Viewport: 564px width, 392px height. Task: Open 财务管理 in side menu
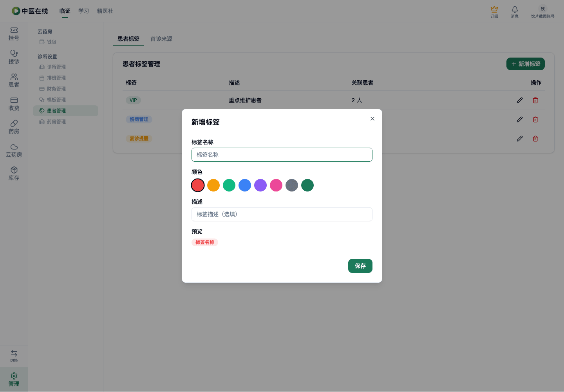65,89
